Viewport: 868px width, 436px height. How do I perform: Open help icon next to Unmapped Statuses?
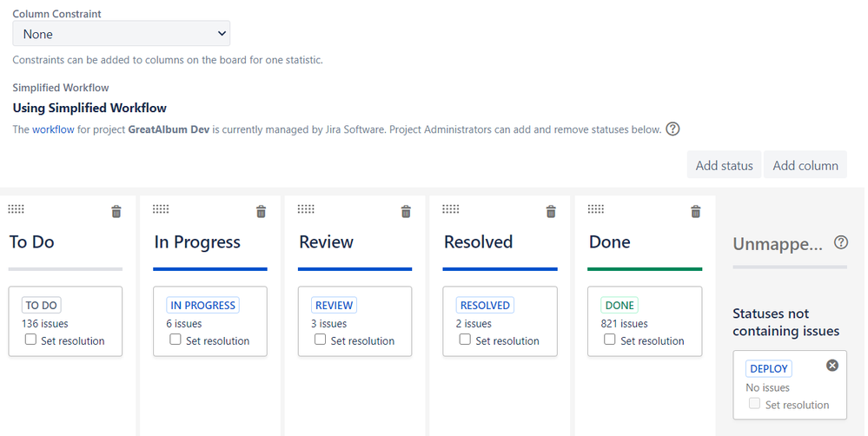841,242
